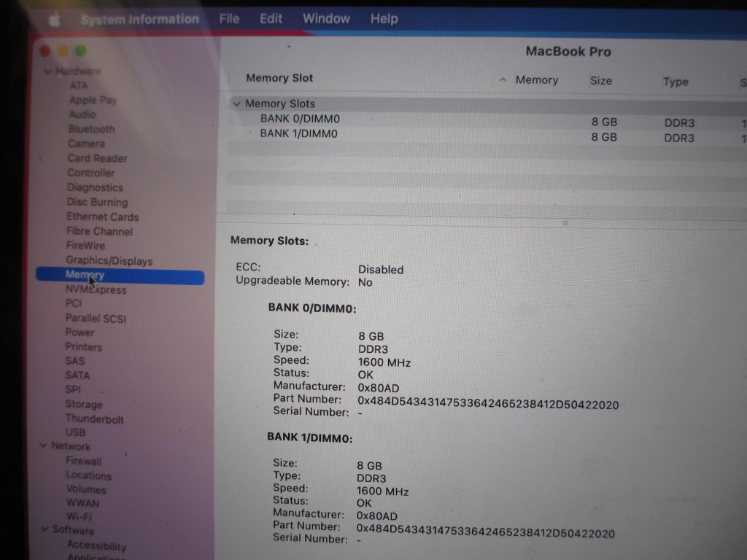Click the BANK 1/DIMM0 part number value

485,532
